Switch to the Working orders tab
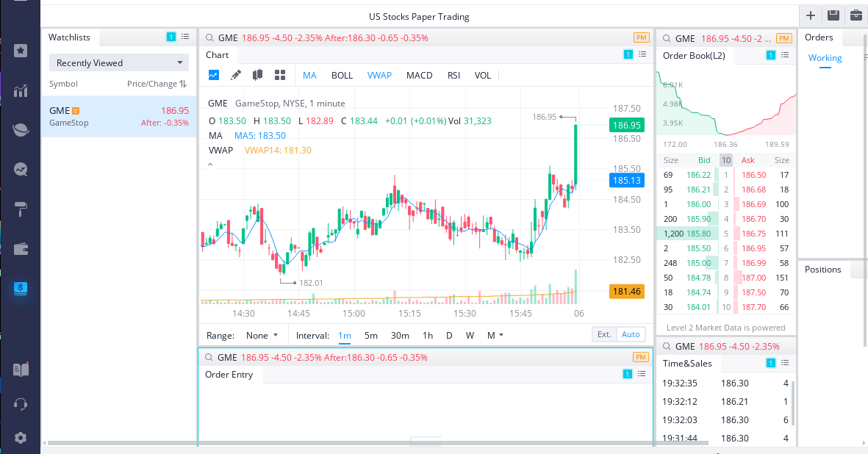 pos(824,58)
